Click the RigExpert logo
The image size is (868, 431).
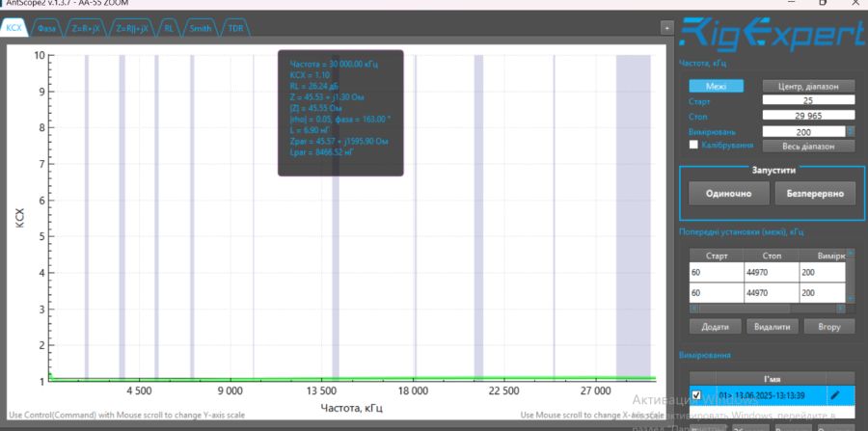click(772, 35)
